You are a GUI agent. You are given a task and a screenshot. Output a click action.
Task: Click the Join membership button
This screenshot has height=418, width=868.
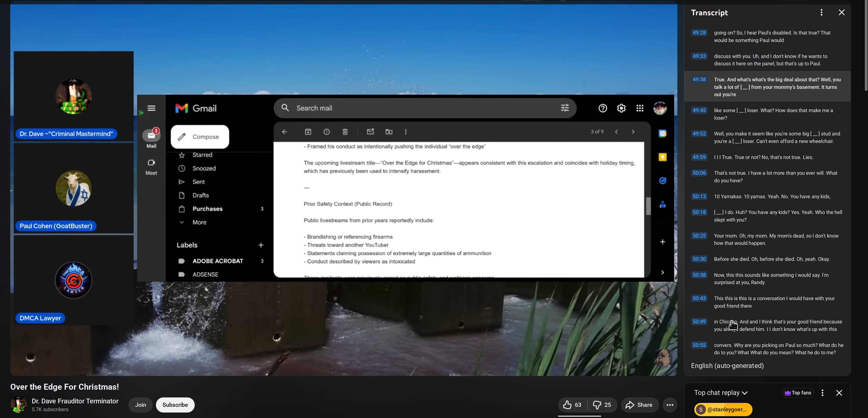click(x=140, y=405)
